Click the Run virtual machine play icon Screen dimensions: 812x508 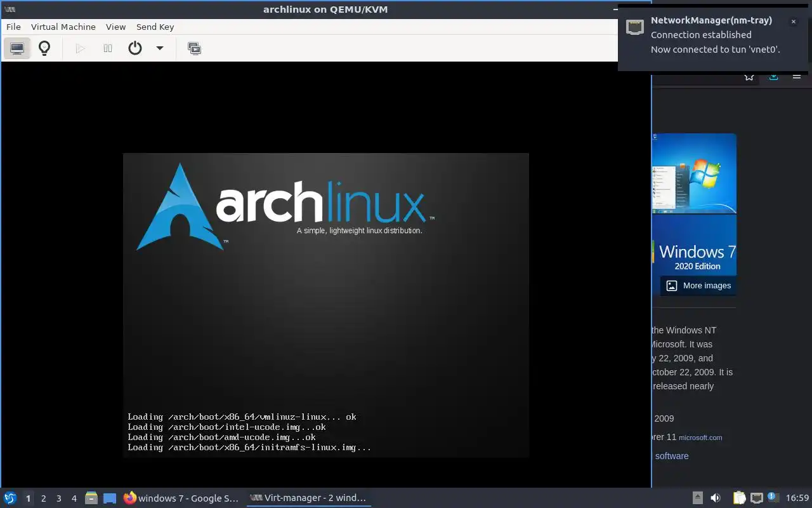pyautogui.click(x=80, y=48)
